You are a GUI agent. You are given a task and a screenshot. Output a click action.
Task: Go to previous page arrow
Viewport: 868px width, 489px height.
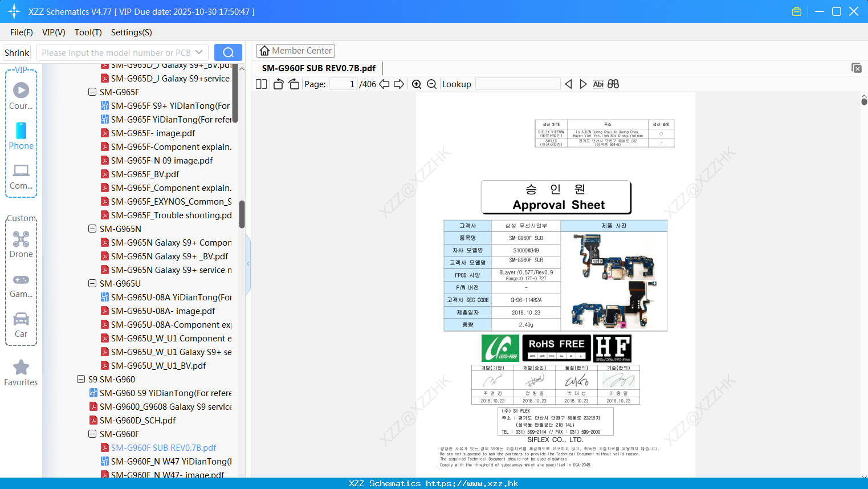tap(384, 84)
